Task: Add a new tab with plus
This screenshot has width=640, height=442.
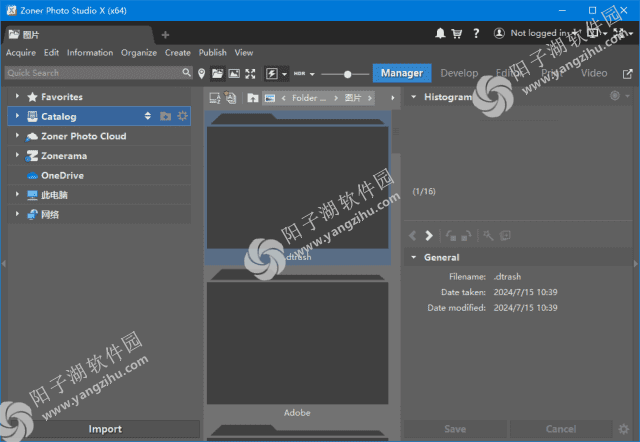Action: click(165, 35)
